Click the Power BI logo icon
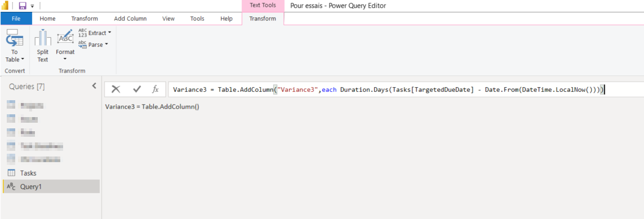 6,5
